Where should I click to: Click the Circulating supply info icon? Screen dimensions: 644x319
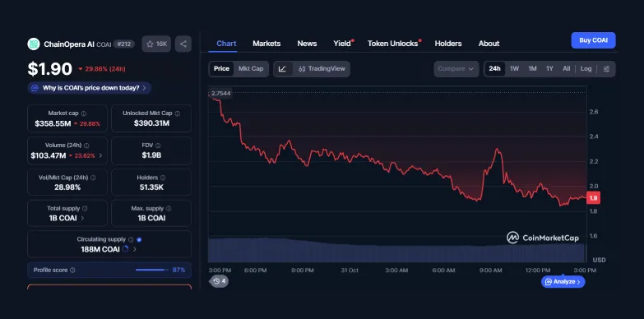coord(131,239)
